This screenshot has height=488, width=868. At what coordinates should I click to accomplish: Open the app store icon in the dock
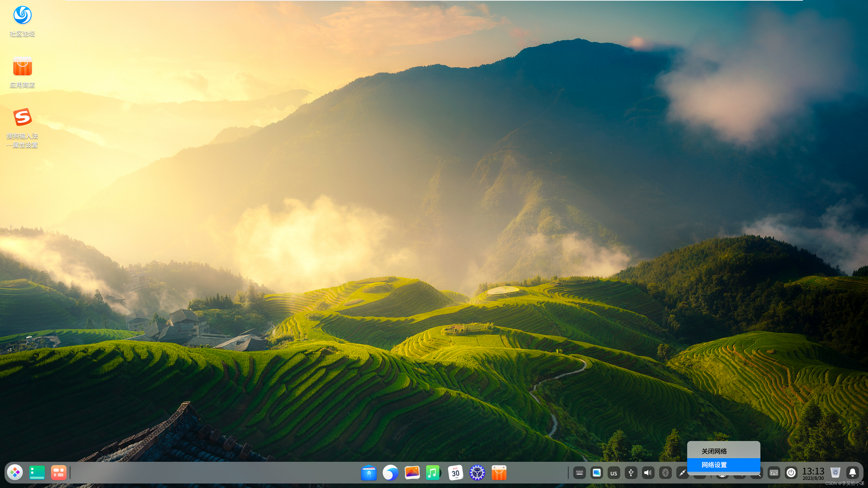point(499,472)
